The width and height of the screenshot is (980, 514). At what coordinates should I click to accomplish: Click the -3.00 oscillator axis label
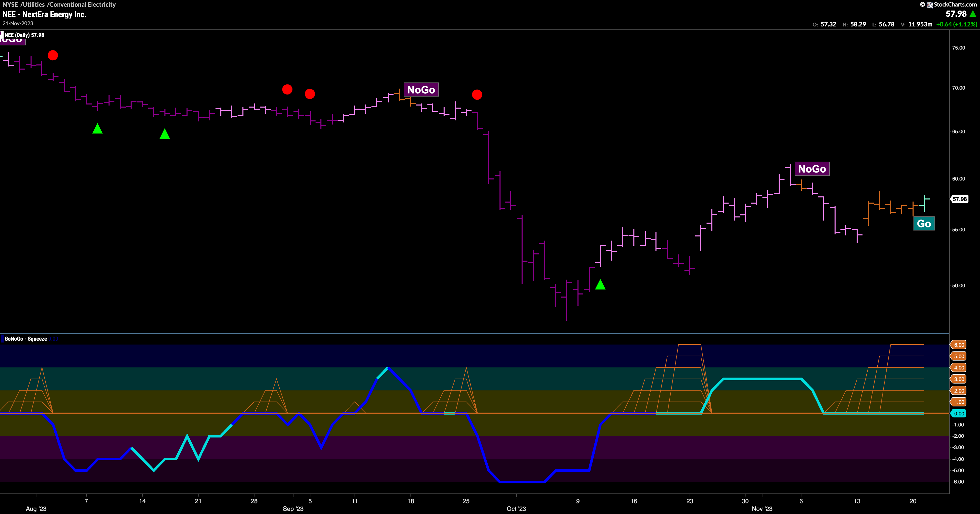958,448
